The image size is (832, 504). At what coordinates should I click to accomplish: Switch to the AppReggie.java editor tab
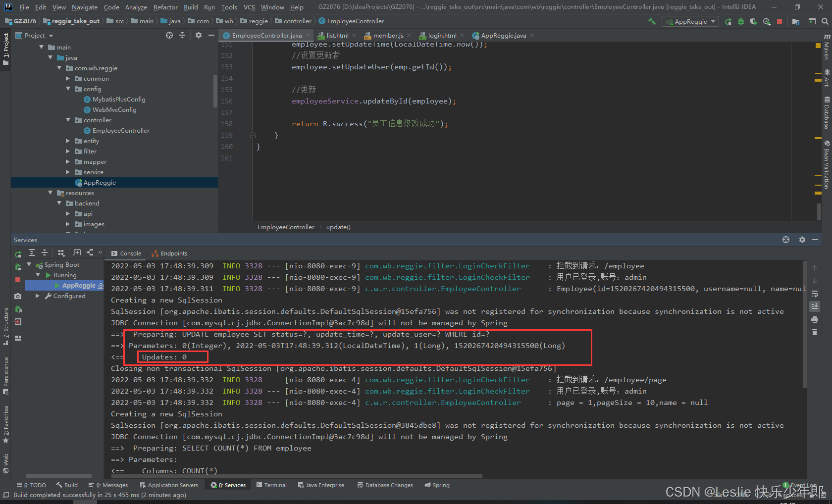(503, 35)
